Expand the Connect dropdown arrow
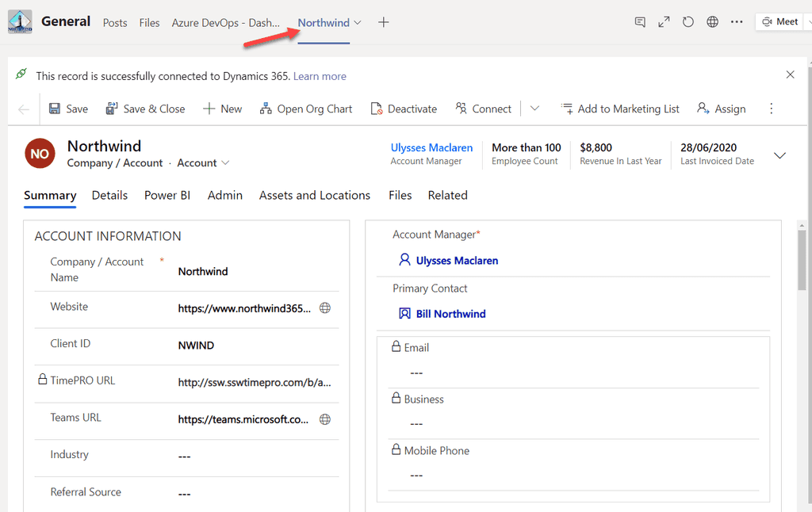This screenshot has height=512, width=812. pos(535,109)
